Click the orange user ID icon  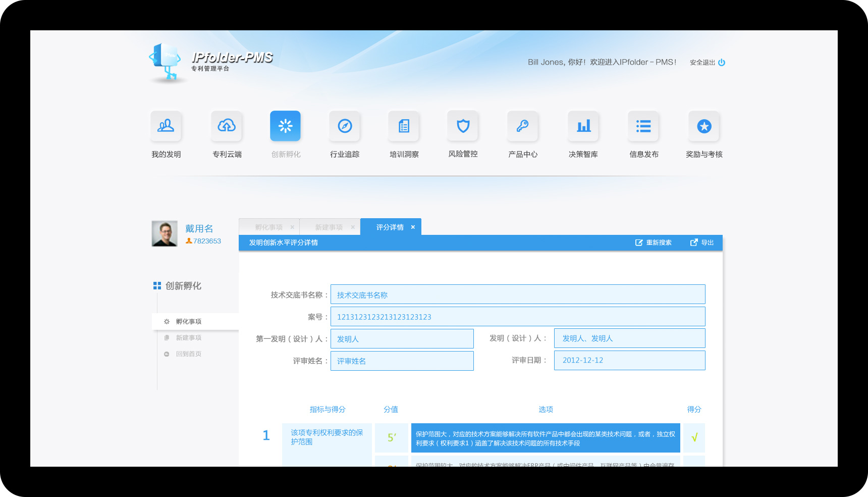(189, 241)
